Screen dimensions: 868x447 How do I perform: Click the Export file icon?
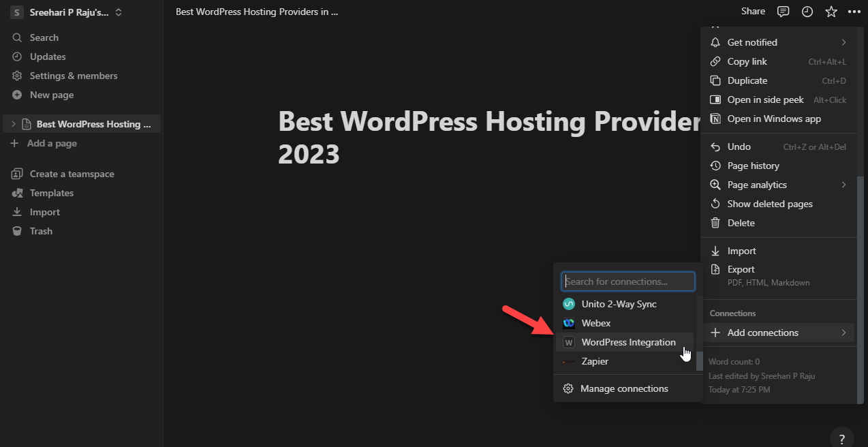click(715, 269)
